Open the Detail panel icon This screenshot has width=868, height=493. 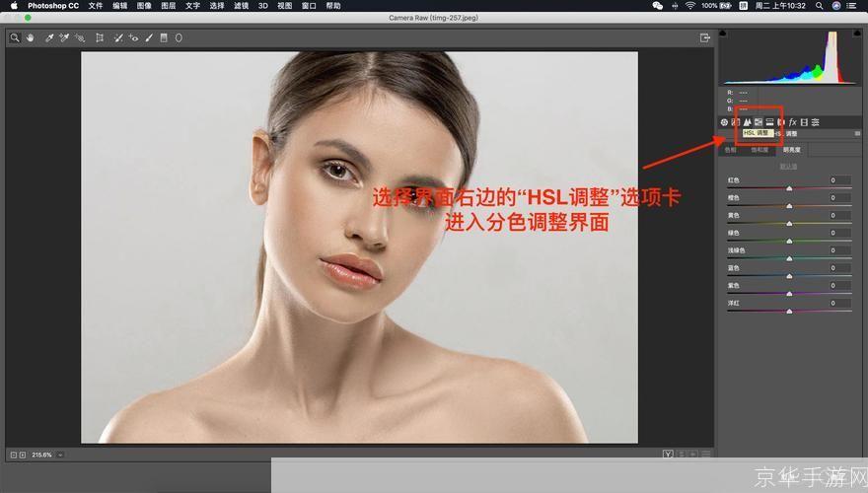point(748,122)
